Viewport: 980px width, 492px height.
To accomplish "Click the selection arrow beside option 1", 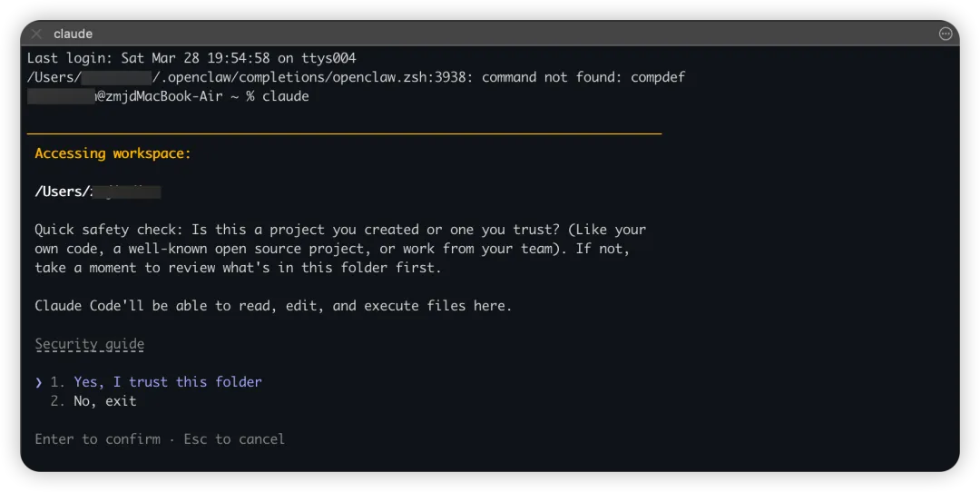I will coord(38,382).
